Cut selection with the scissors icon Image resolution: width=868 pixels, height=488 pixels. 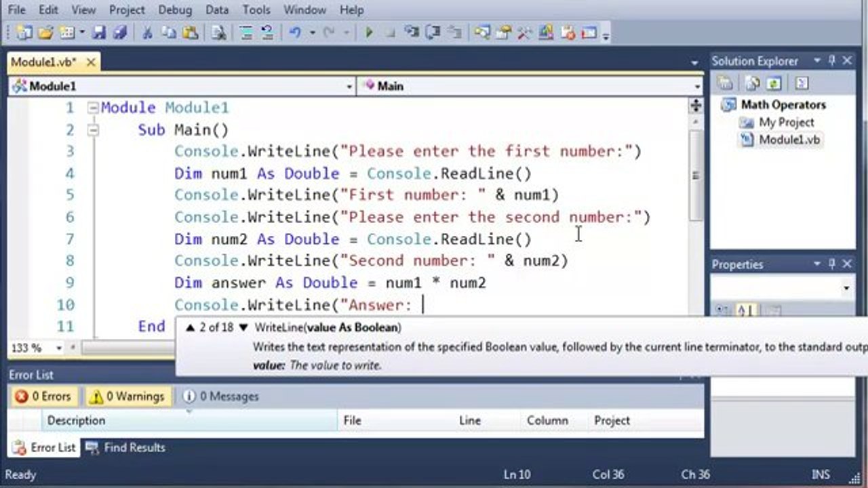[146, 33]
